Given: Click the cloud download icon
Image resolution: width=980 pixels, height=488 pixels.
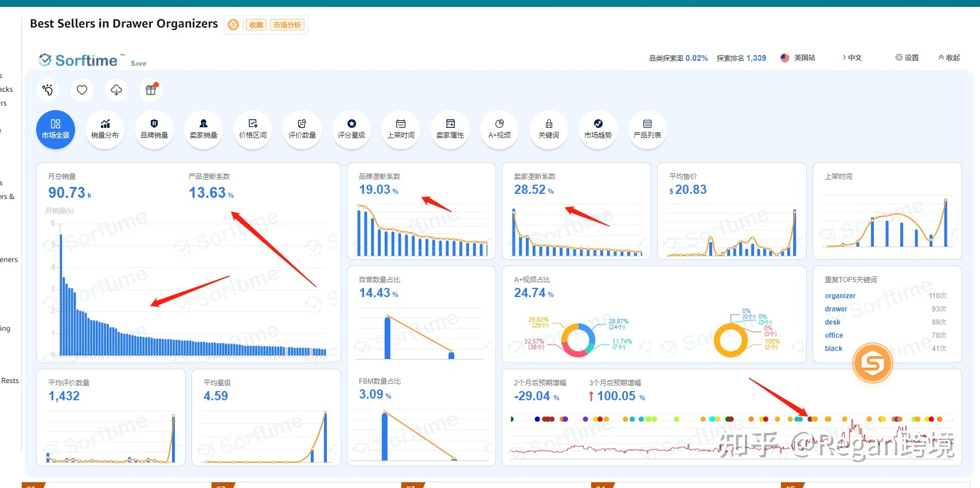Looking at the screenshot, I should click(116, 90).
